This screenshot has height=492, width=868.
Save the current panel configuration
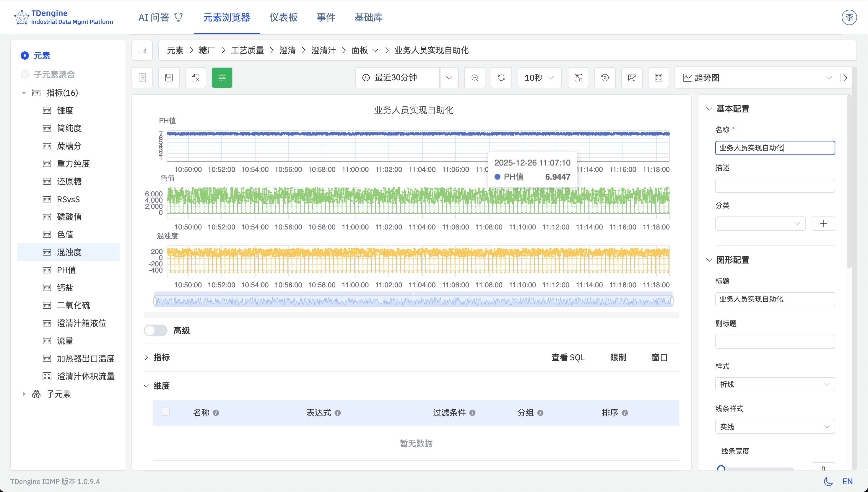click(x=169, y=77)
